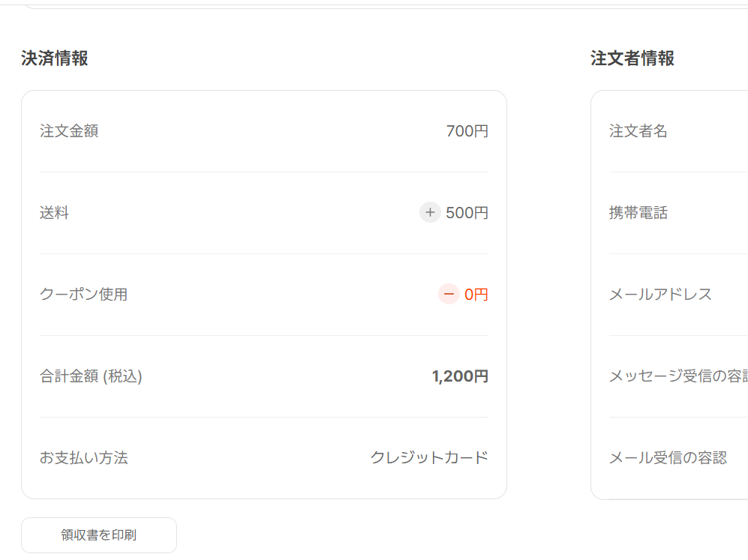
Task: Click the red 0円 coupon value
Action: (x=476, y=295)
